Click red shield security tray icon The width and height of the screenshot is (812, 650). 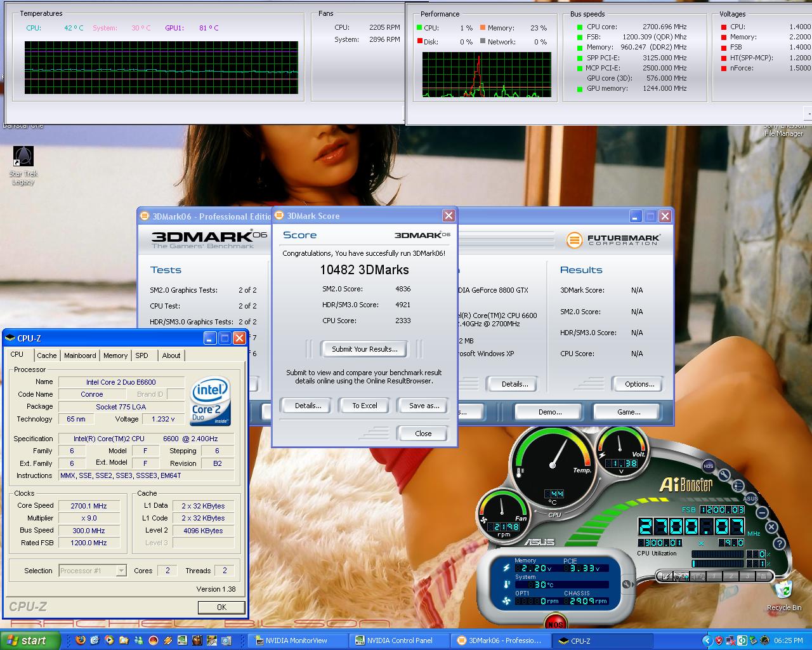[x=718, y=640]
